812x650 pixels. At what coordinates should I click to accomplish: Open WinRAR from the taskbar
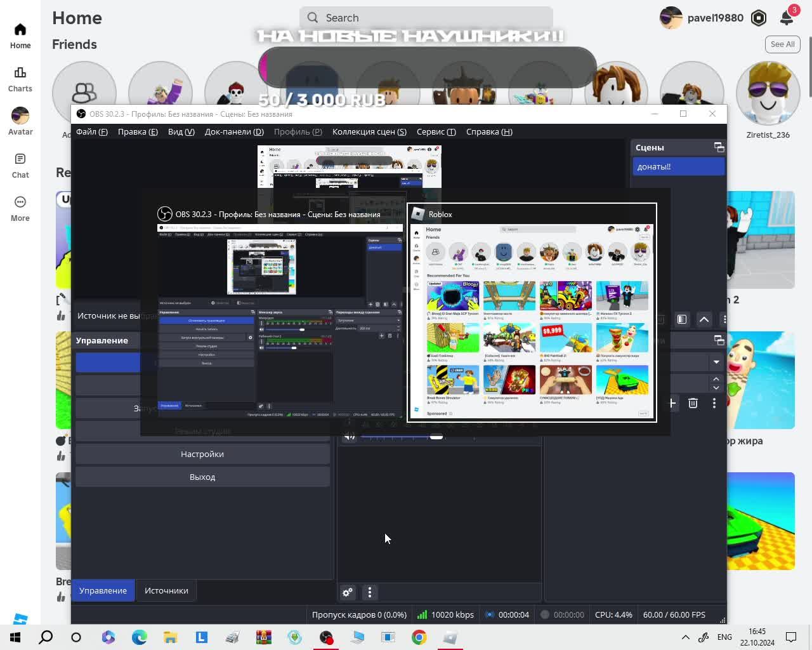(x=264, y=637)
